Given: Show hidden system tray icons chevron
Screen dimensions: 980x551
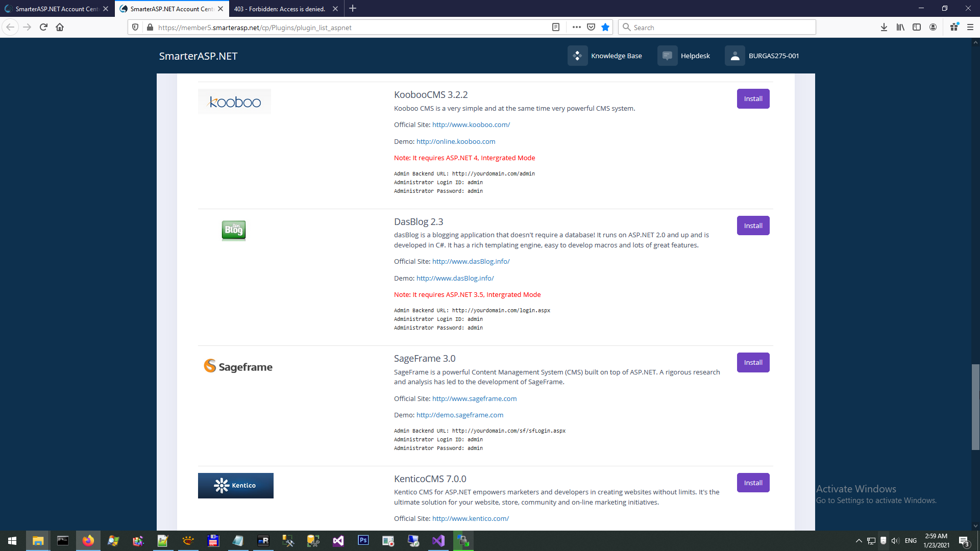Looking at the screenshot, I should tap(859, 541).
